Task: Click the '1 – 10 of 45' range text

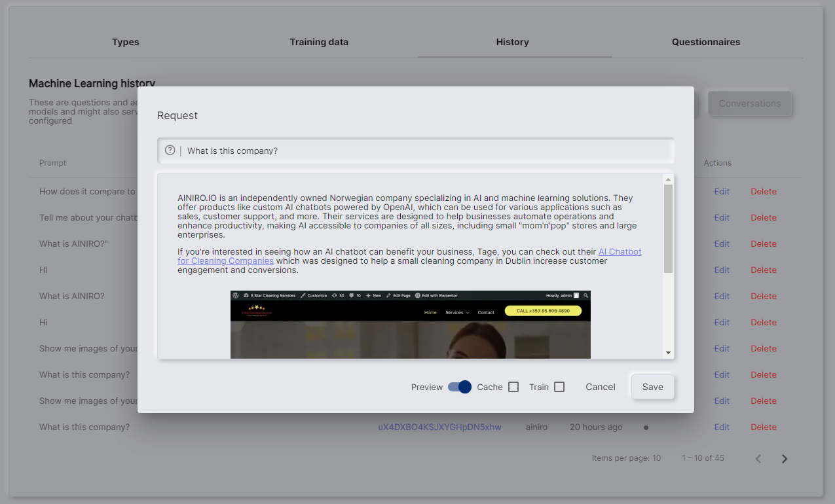Action: (703, 458)
